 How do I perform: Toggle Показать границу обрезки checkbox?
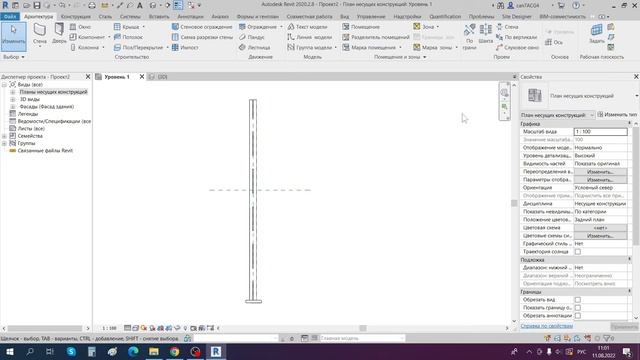pos(578,308)
